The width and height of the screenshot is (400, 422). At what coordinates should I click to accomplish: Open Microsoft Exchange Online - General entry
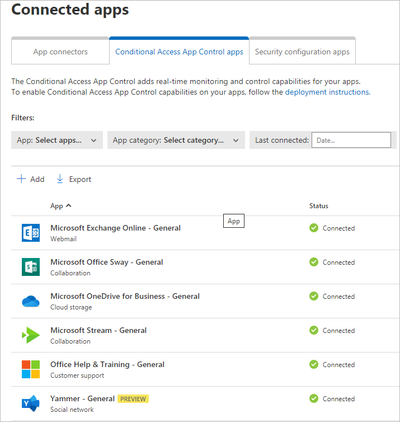tap(115, 228)
